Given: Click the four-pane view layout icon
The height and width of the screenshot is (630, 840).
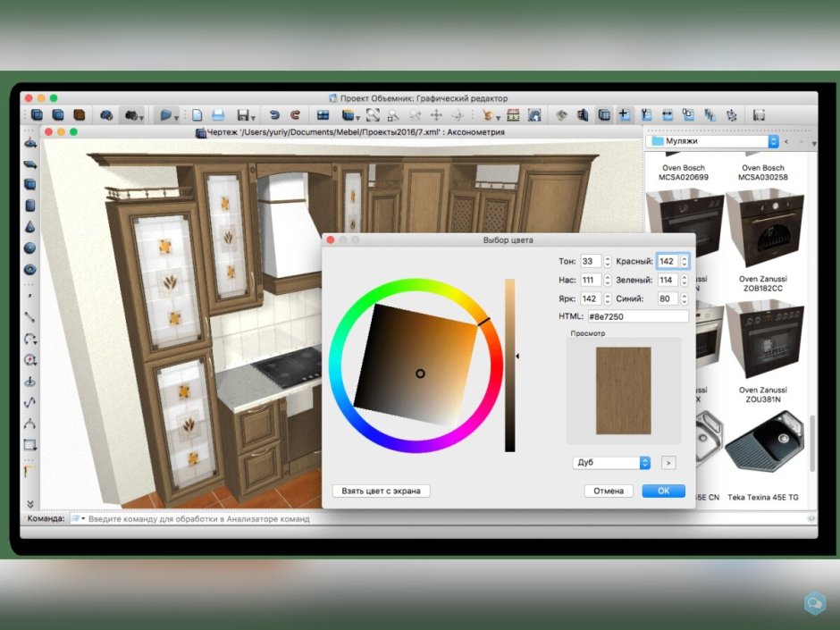Looking at the screenshot, I should 323,115.
